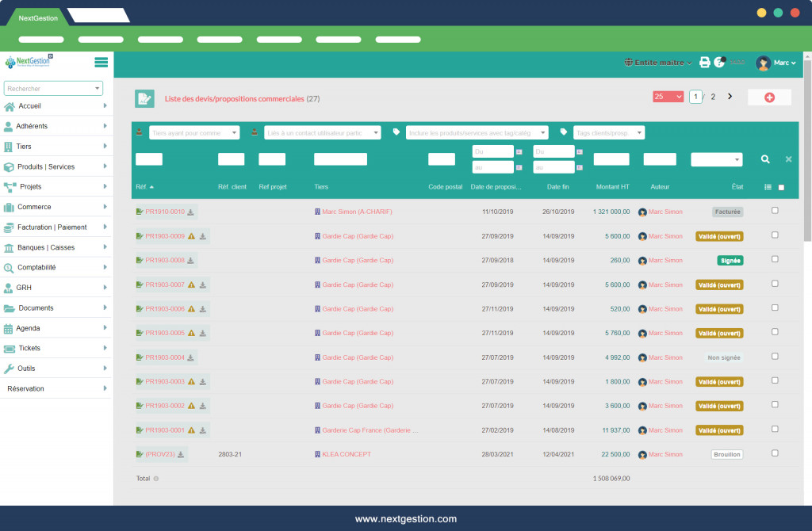Open the Commerce menu in sidebar
812x531 pixels.
(x=34, y=207)
